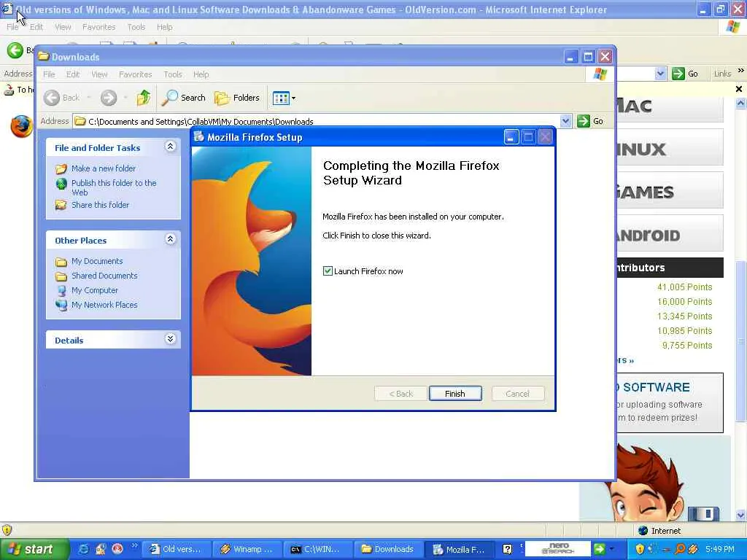747x560 pixels.
Task: Click Firefox icon on the desktop
Action: click(21, 126)
